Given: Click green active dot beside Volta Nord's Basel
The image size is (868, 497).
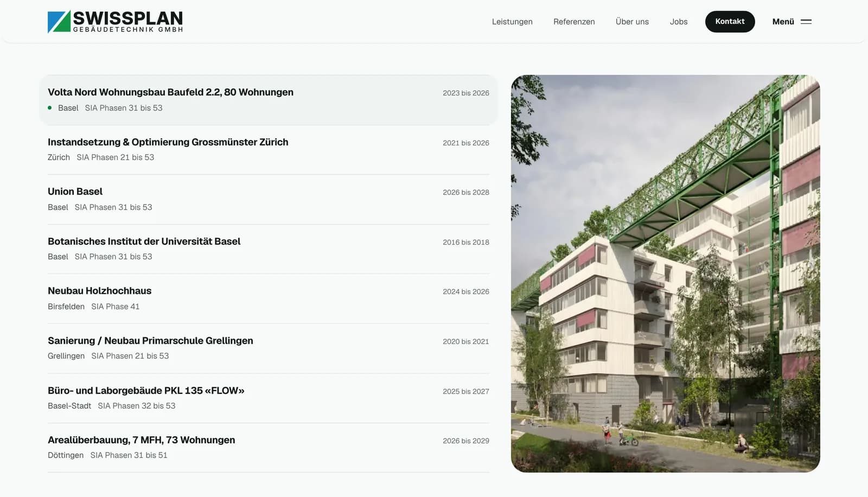Looking at the screenshot, I should [x=50, y=108].
